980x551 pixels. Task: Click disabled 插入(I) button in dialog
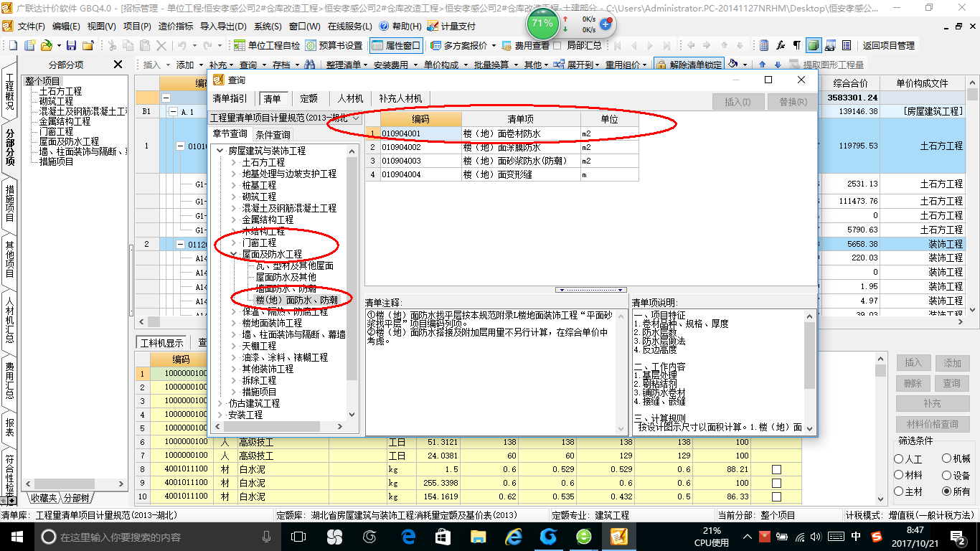(x=738, y=102)
